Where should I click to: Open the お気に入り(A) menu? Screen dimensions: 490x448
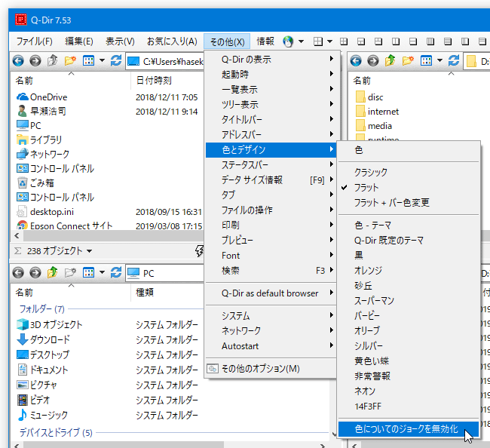pyautogui.click(x=172, y=41)
